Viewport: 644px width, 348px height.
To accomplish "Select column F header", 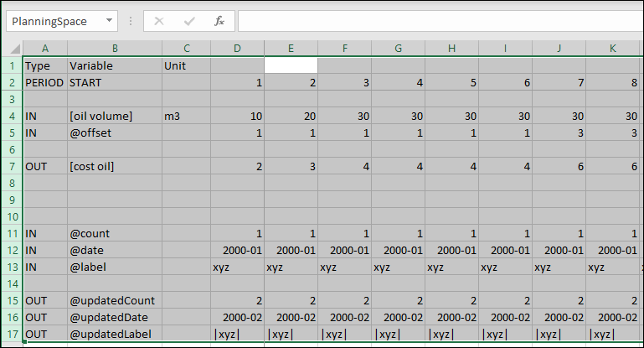I will (x=344, y=49).
